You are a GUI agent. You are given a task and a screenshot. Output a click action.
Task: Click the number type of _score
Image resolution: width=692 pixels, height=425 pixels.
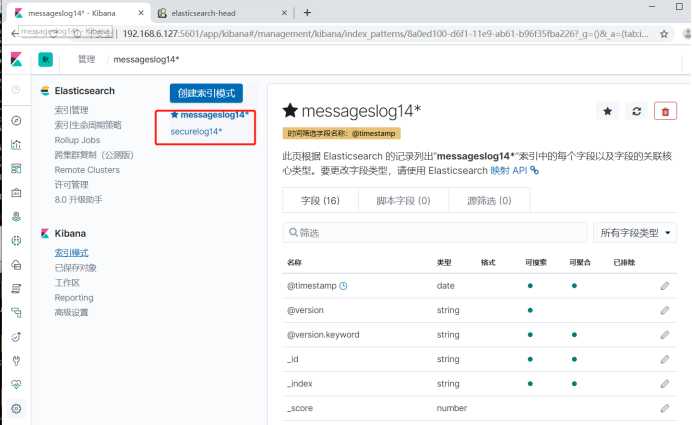451,408
